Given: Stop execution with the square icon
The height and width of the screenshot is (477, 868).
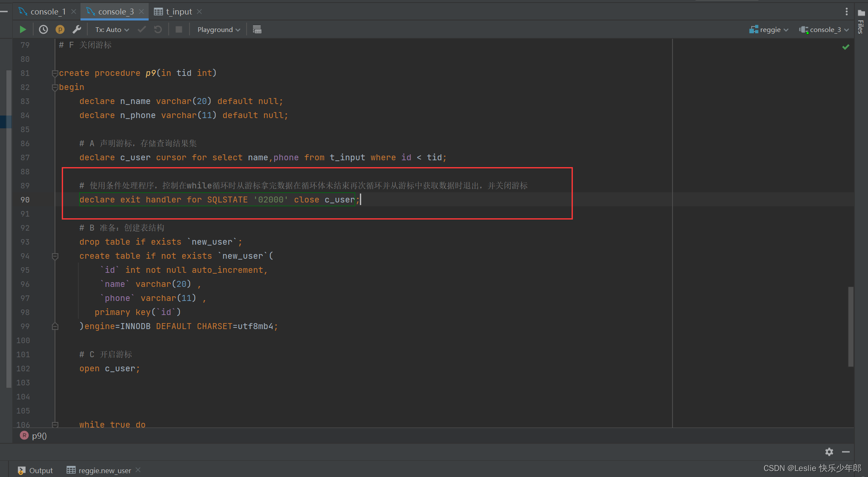Looking at the screenshot, I should (179, 29).
